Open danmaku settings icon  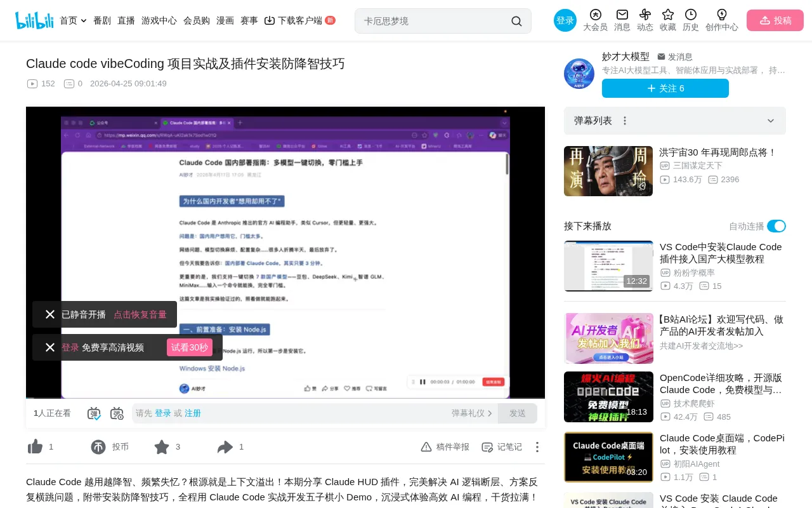point(117,413)
